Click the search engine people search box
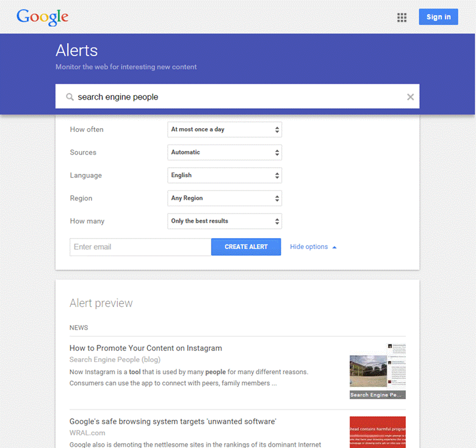The height and width of the screenshot is (448, 476). click(x=238, y=97)
